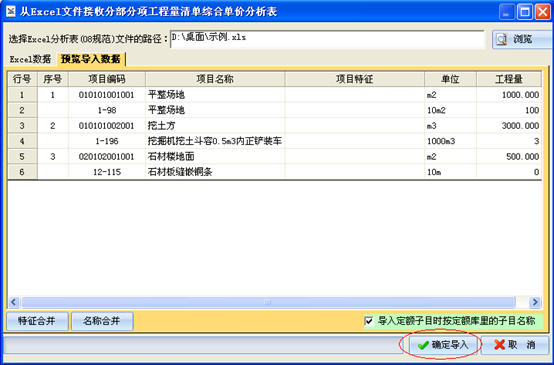Click the 行号 column header
The image size is (554, 365).
click(22, 79)
